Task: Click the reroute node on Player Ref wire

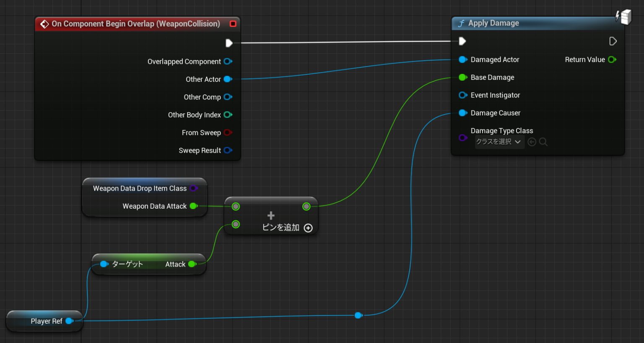Action: pyautogui.click(x=358, y=315)
